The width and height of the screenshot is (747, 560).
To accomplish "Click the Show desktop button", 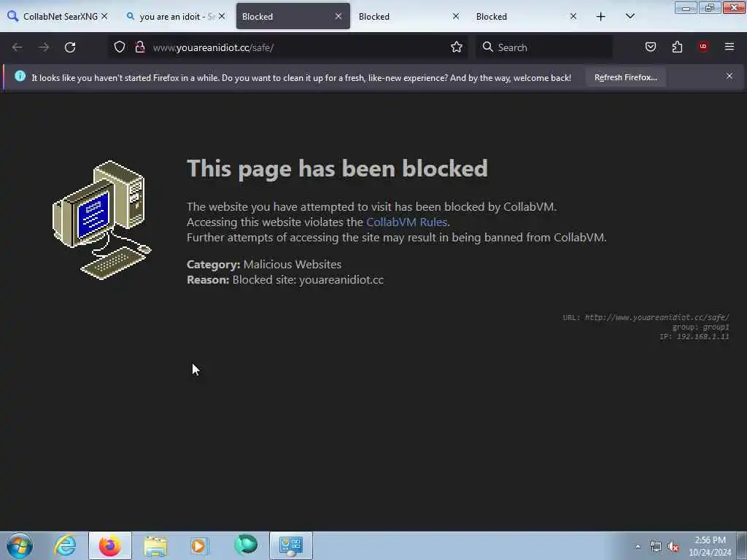I will pos(741,545).
